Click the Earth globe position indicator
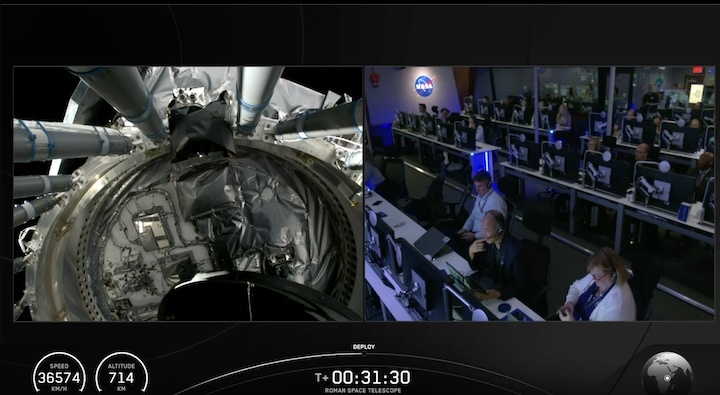The height and width of the screenshot is (395, 720). click(x=667, y=374)
